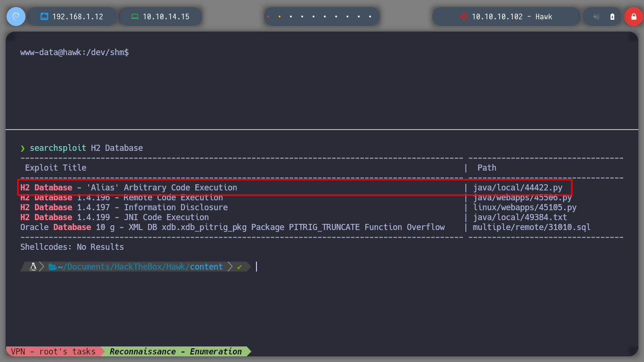This screenshot has width=644, height=362.
Task: Open the Debian launcher menu icon
Action: coord(16,16)
